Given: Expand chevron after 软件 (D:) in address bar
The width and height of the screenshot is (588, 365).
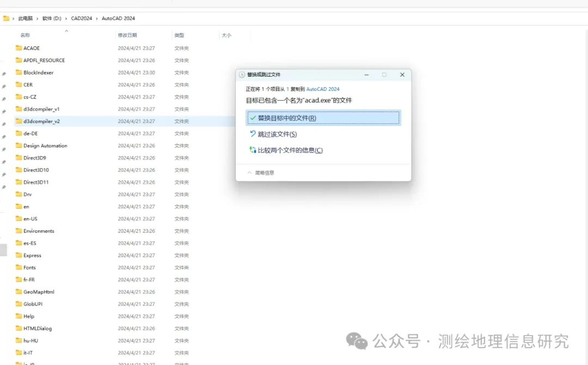Looking at the screenshot, I should coord(66,18).
